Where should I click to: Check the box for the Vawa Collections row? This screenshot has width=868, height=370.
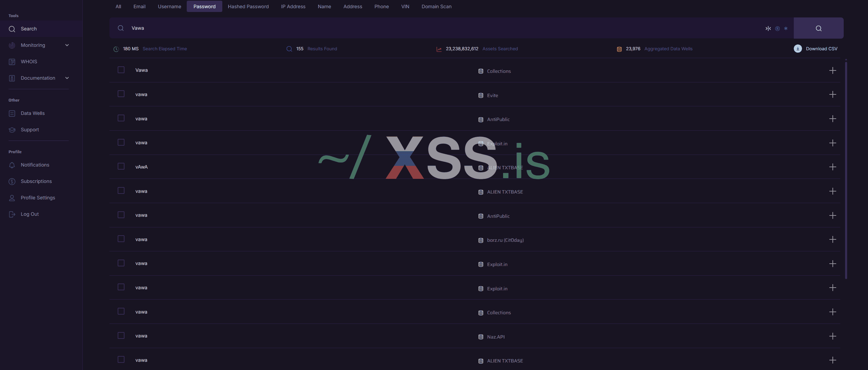click(x=121, y=70)
